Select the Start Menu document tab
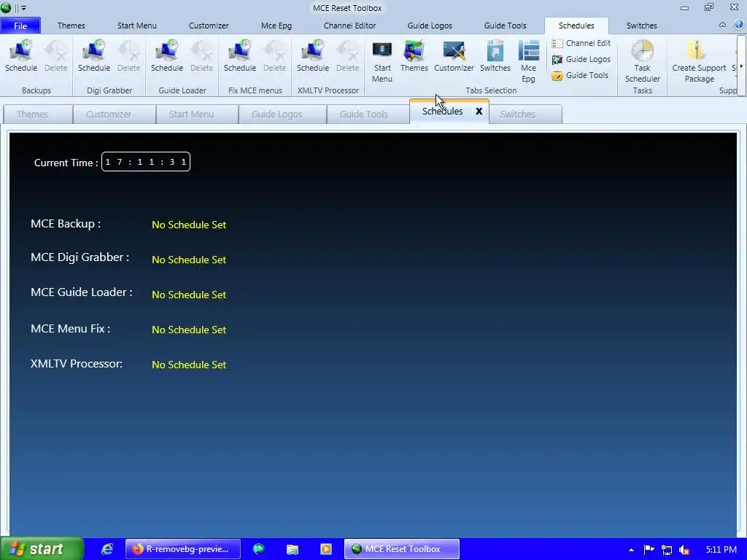 point(197,114)
